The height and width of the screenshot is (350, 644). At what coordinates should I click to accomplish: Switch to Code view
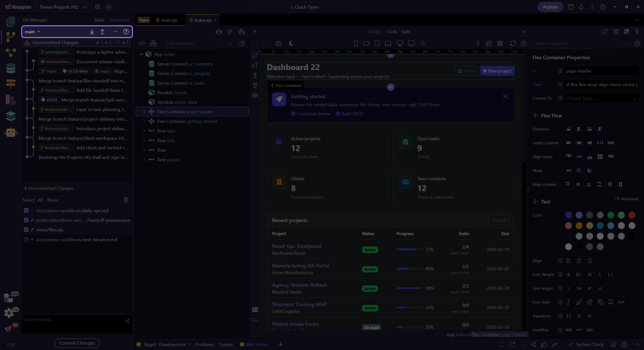tap(391, 32)
